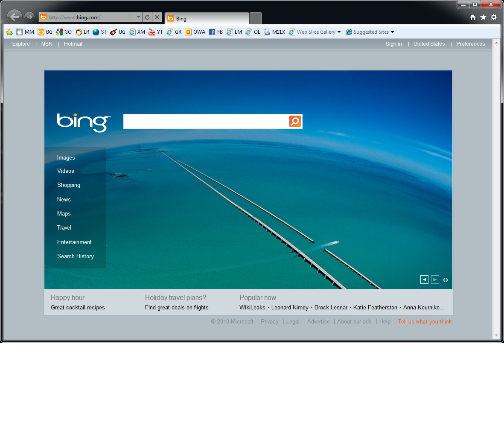
Task: Add to favorites bar star icon
Action: (9, 32)
